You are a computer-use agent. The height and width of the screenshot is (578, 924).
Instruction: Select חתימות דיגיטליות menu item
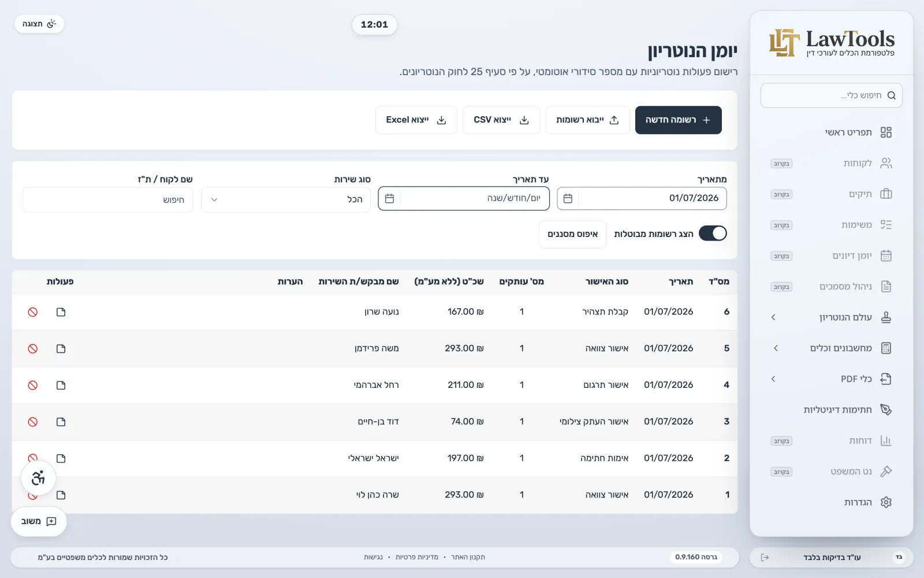tap(832, 410)
